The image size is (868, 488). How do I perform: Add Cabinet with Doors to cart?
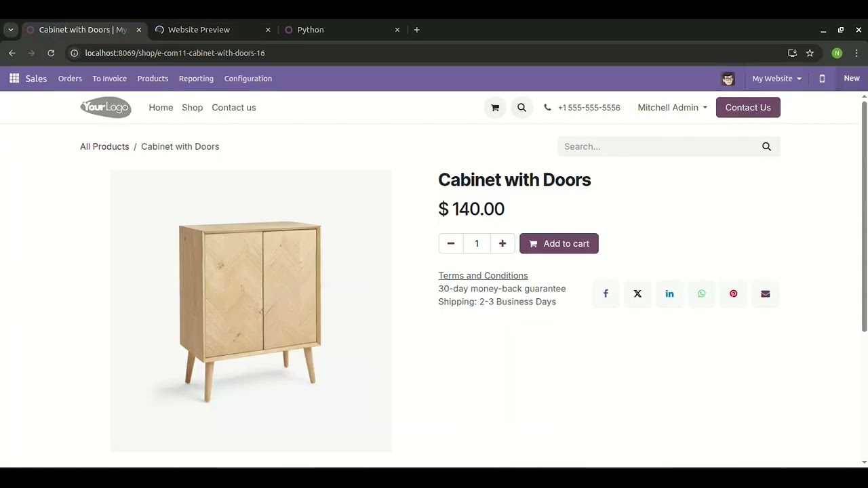(x=559, y=243)
